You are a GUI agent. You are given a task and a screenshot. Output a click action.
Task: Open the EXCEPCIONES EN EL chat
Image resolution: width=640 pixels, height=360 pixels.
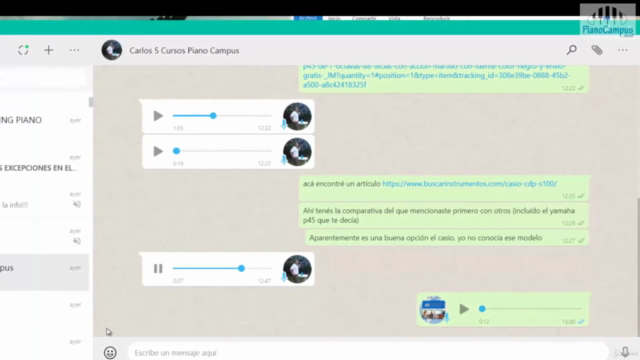click(44, 163)
